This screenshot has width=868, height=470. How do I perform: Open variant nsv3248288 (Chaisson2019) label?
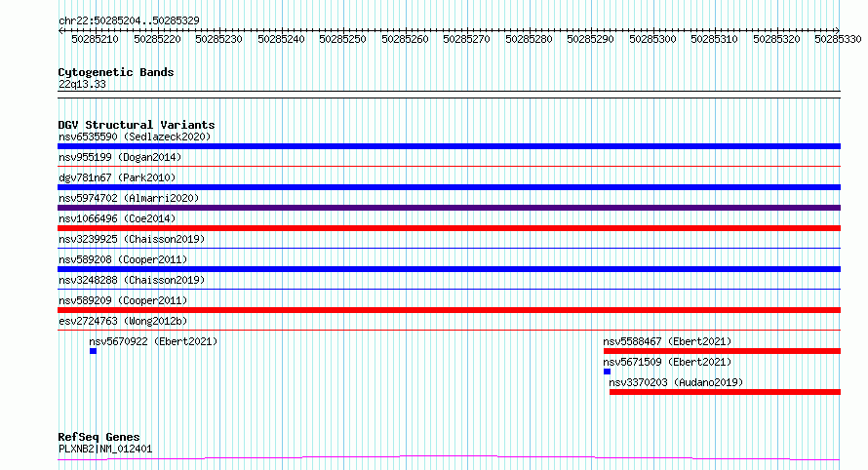[x=132, y=280]
